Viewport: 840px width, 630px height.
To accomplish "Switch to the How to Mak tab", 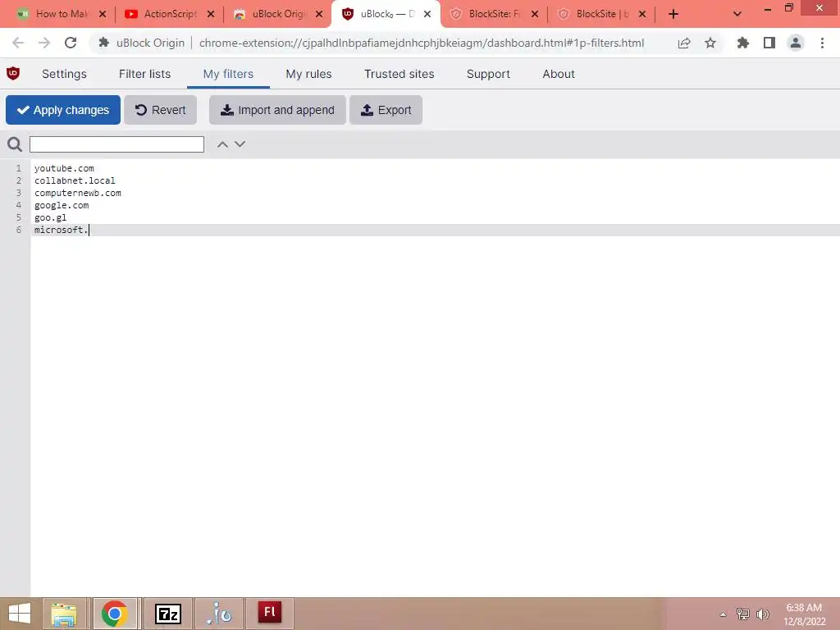I will (x=62, y=14).
